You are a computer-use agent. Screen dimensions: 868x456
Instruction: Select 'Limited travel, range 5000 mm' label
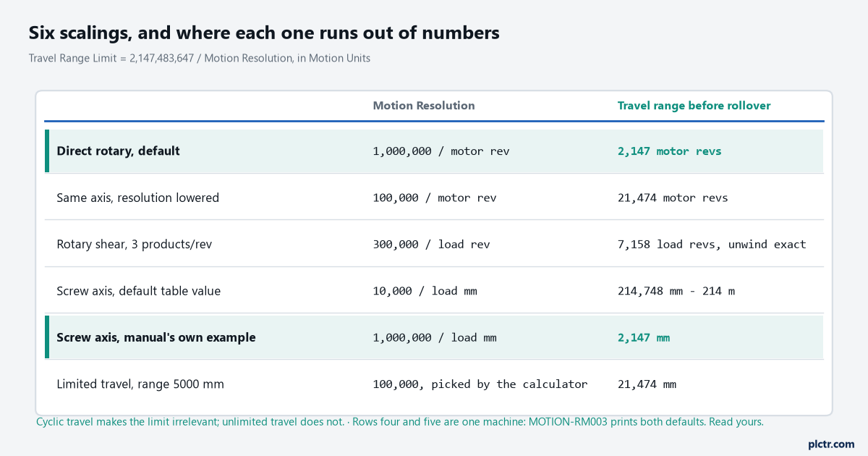pyautogui.click(x=140, y=384)
